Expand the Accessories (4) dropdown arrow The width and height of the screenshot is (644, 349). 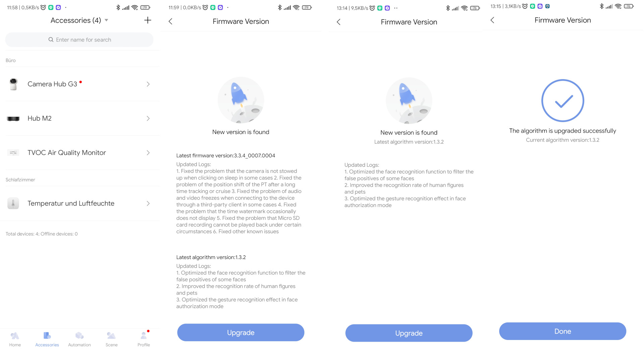[x=106, y=20]
